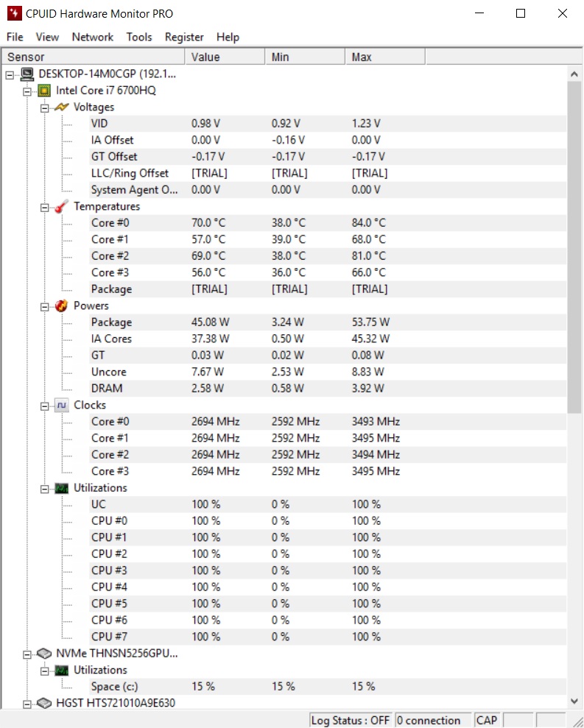This screenshot has width=584, height=728.
Task: Click the Clocks waveform icon
Action: pyautogui.click(x=61, y=406)
